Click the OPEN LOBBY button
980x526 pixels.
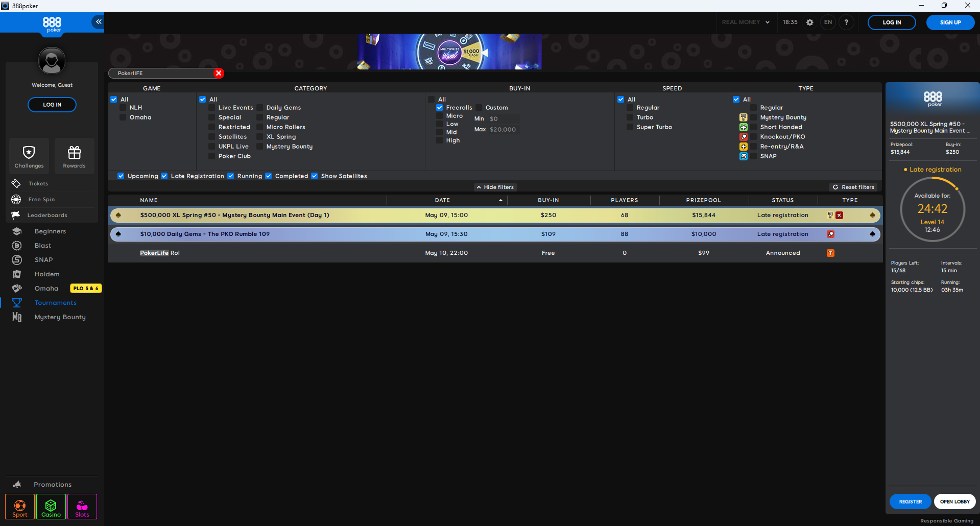(955, 501)
